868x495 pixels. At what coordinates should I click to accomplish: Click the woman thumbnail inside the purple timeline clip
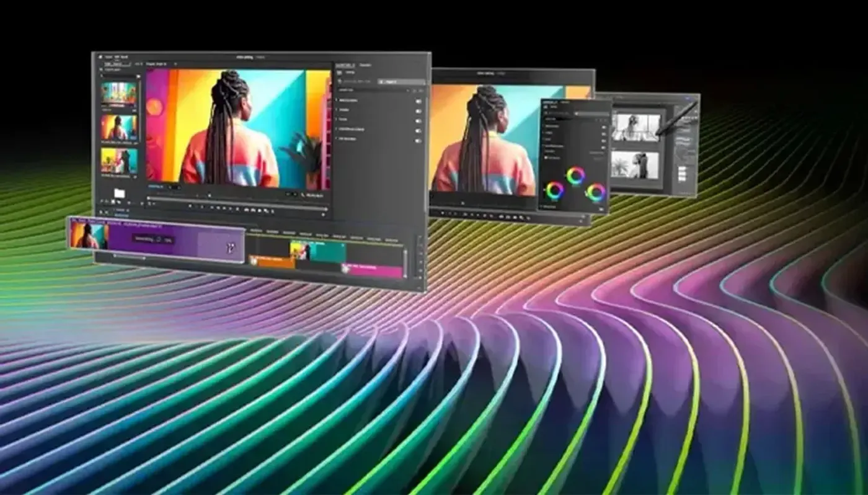(89, 235)
